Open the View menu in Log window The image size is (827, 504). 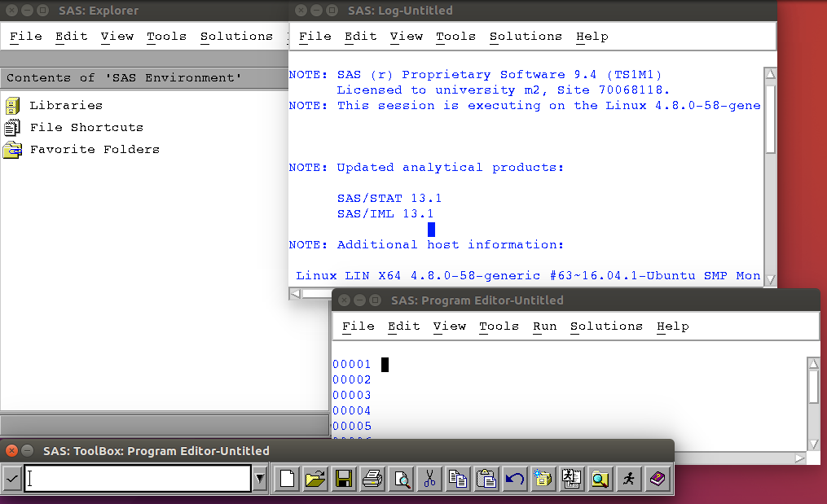(406, 37)
